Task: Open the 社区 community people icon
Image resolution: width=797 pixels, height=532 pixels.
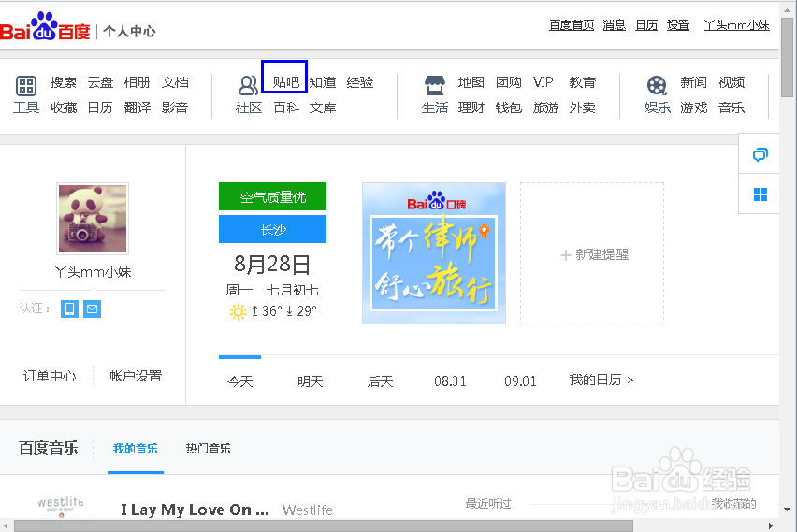Action: [248, 86]
